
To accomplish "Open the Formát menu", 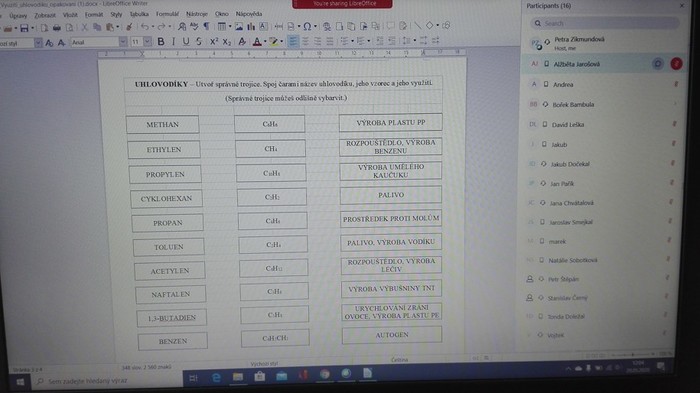I will [94, 14].
